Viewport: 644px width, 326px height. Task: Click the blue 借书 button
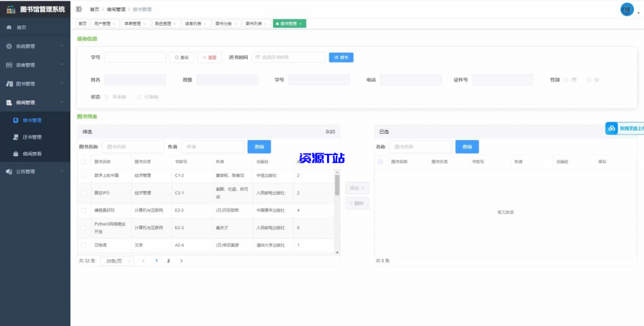click(341, 57)
